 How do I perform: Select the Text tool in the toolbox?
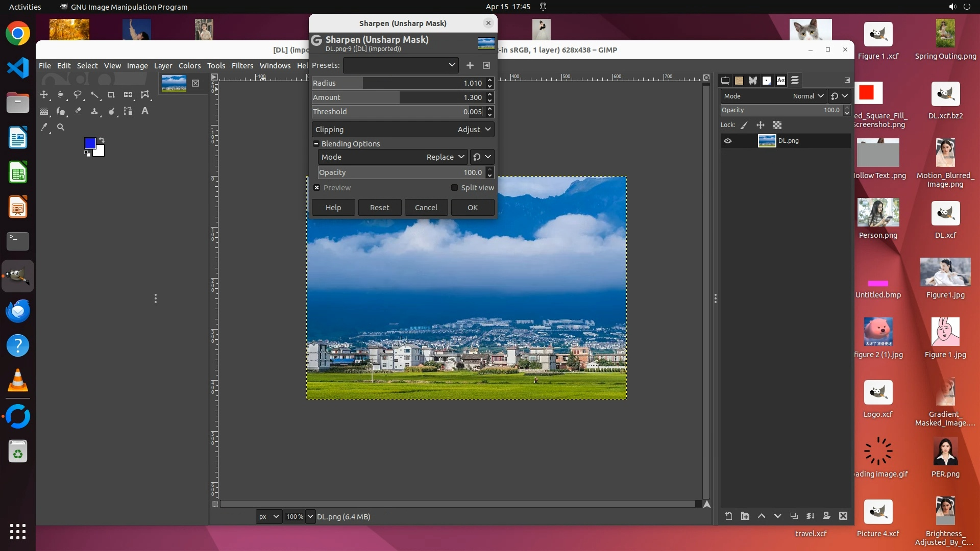(145, 111)
